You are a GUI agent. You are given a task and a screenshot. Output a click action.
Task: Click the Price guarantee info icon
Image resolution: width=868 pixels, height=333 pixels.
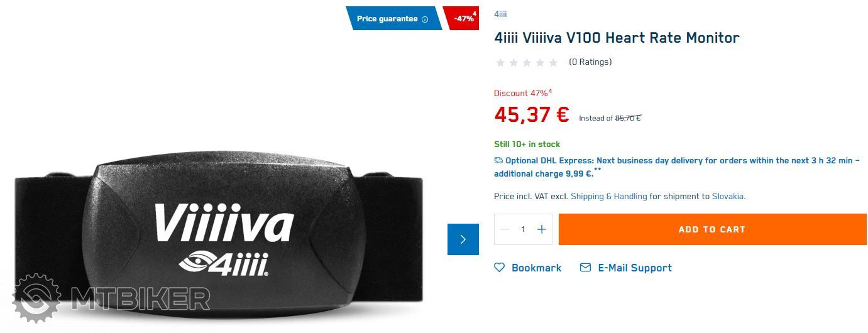(x=425, y=19)
